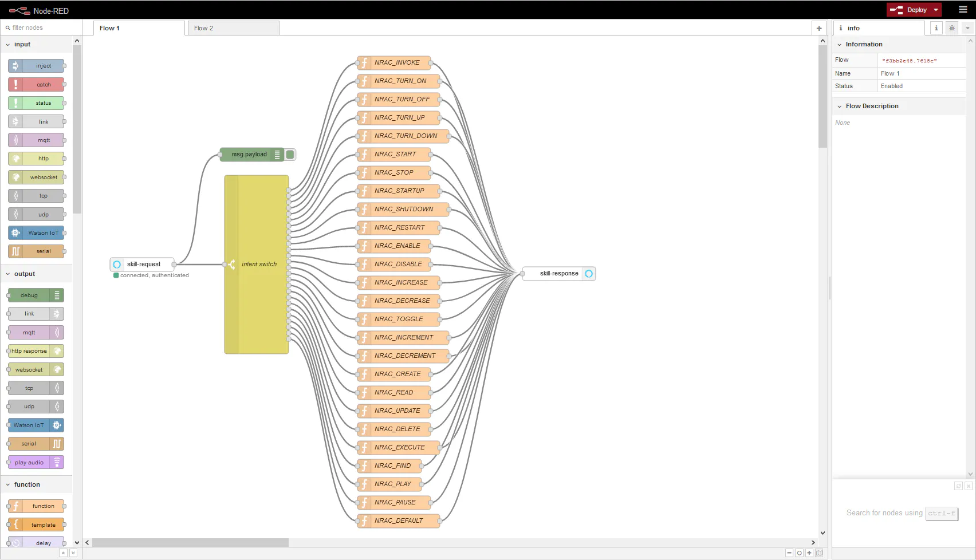Screen dimensions: 976x560
Task: Select the catch node in palette
Action: (x=36, y=85)
